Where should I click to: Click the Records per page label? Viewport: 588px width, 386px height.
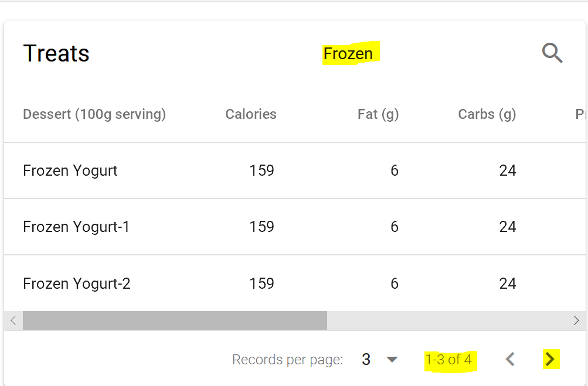tap(288, 360)
